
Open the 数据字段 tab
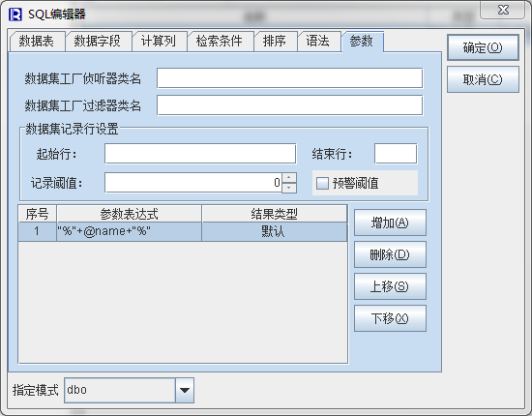point(98,42)
